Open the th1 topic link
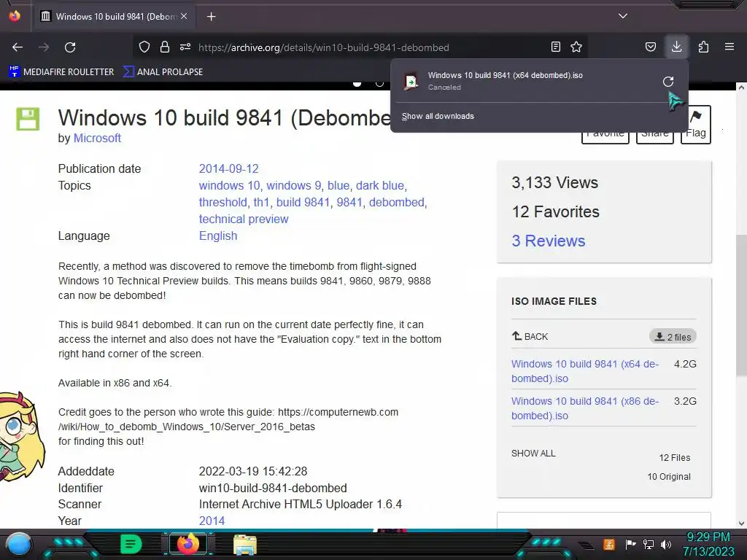This screenshot has height=560, width=747. click(x=262, y=203)
